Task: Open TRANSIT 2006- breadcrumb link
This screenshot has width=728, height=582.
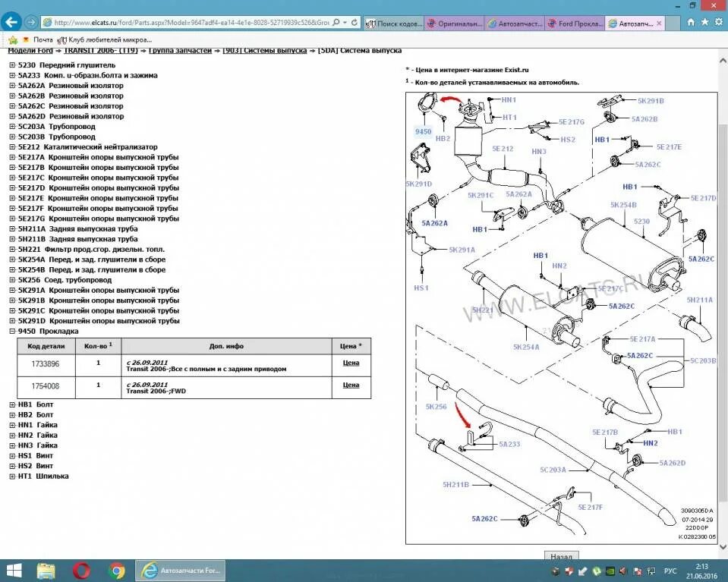Action: click(101, 51)
